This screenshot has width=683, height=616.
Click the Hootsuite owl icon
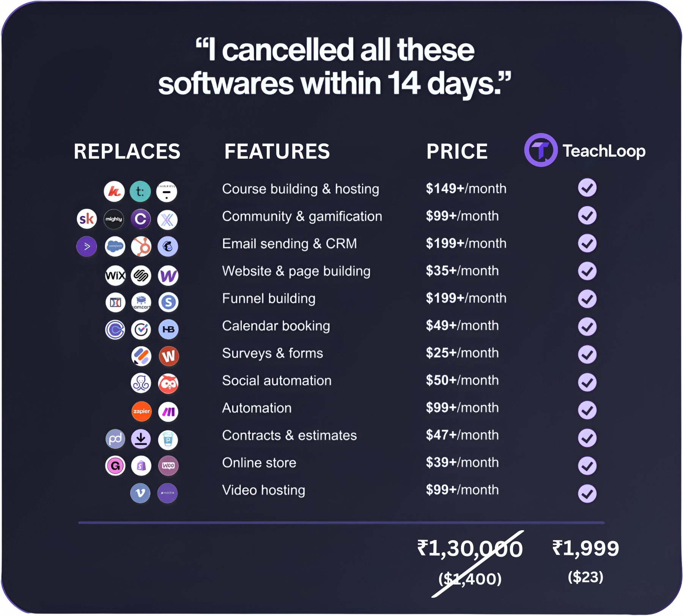click(x=168, y=384)
